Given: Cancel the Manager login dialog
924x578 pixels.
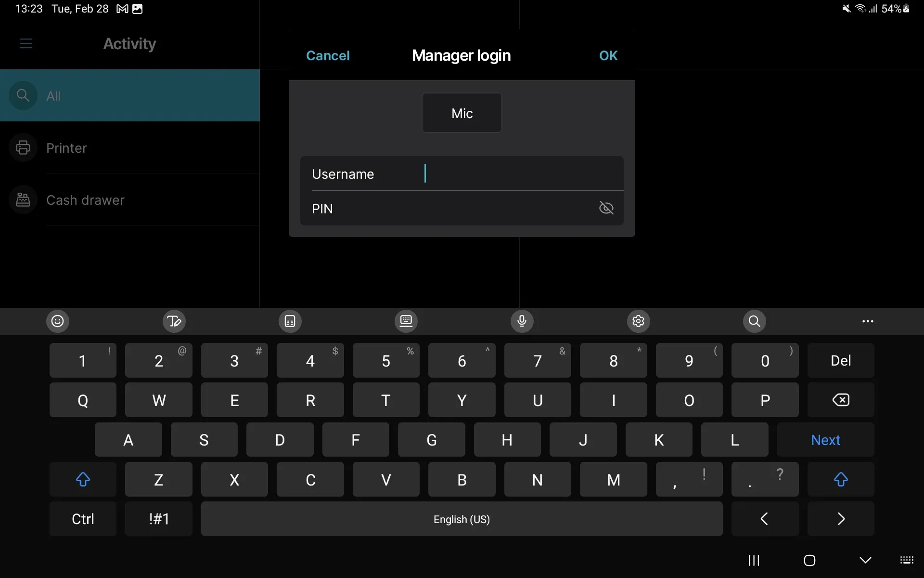Looking at the screenshot, I should 328,55.
